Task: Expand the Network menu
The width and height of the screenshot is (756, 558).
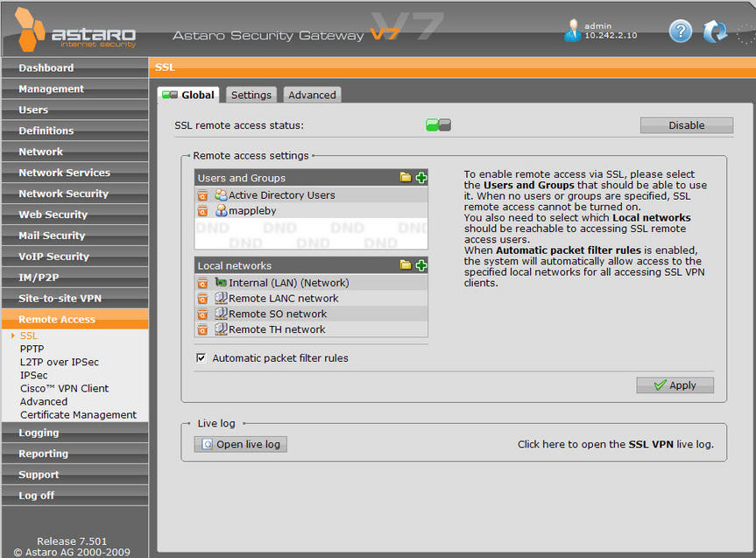Action: click(x=74, y=152)
